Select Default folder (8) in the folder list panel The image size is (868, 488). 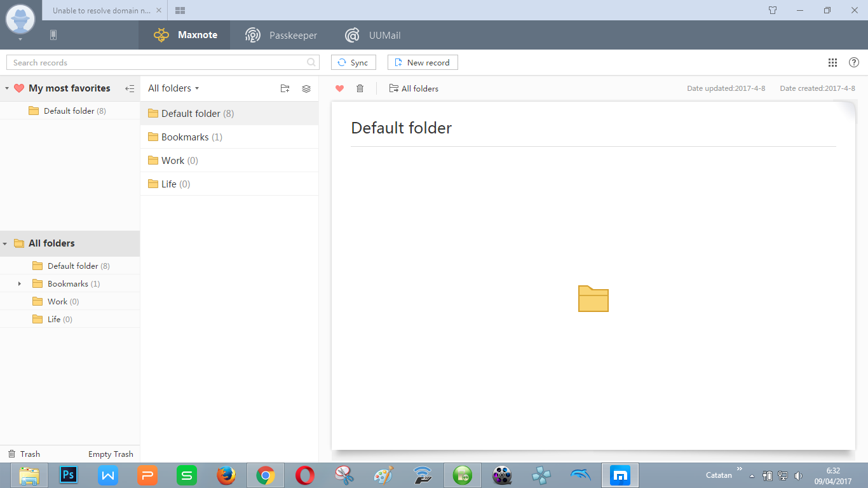(x=229, y=113)
